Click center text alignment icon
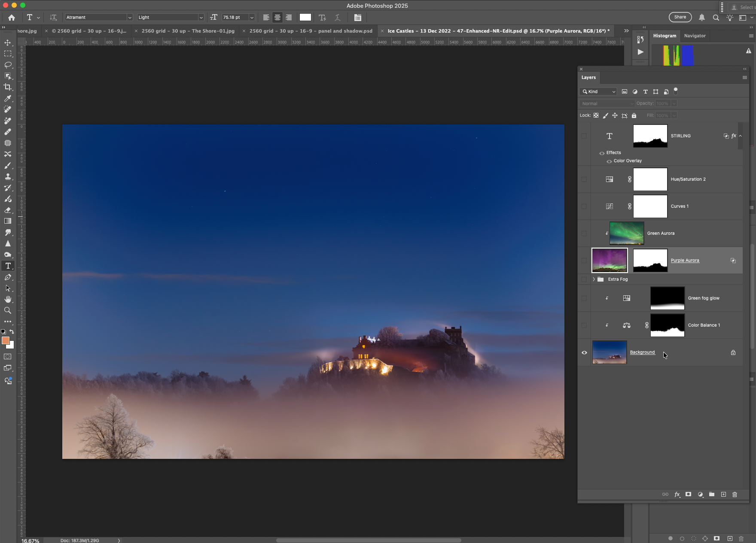Screen dimensions: 756x543 click(277, 18)
